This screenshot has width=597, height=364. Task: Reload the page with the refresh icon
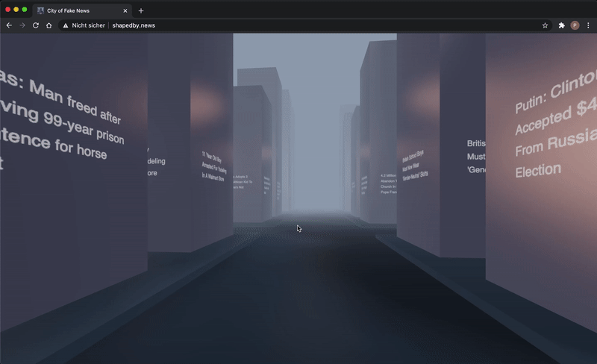click(x=35, y=25)
